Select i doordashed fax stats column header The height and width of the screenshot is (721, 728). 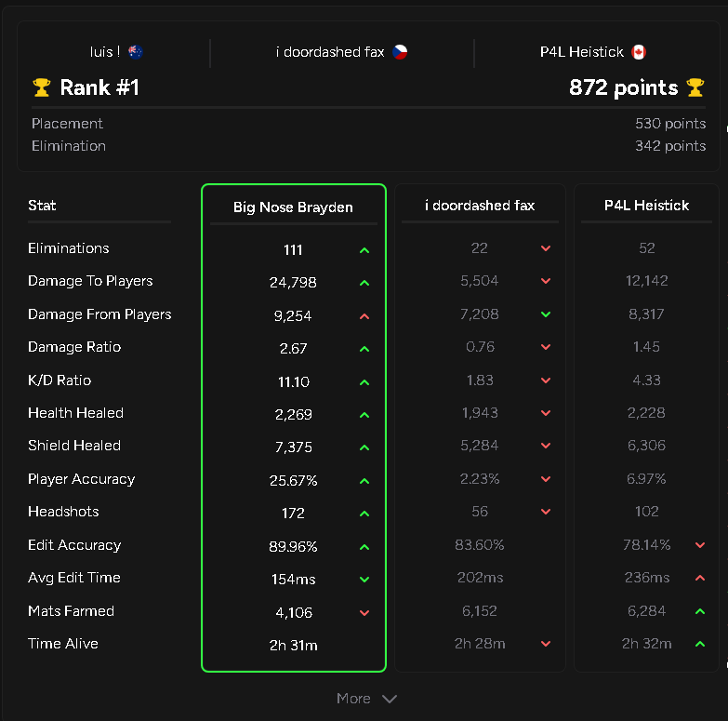coord(480,206)
